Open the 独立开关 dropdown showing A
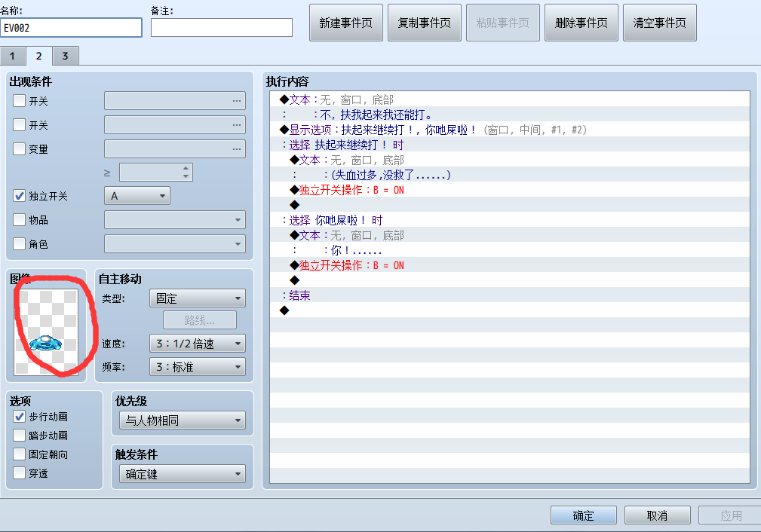The width and height of the screenshot is (761, 532). coord(137,196)
